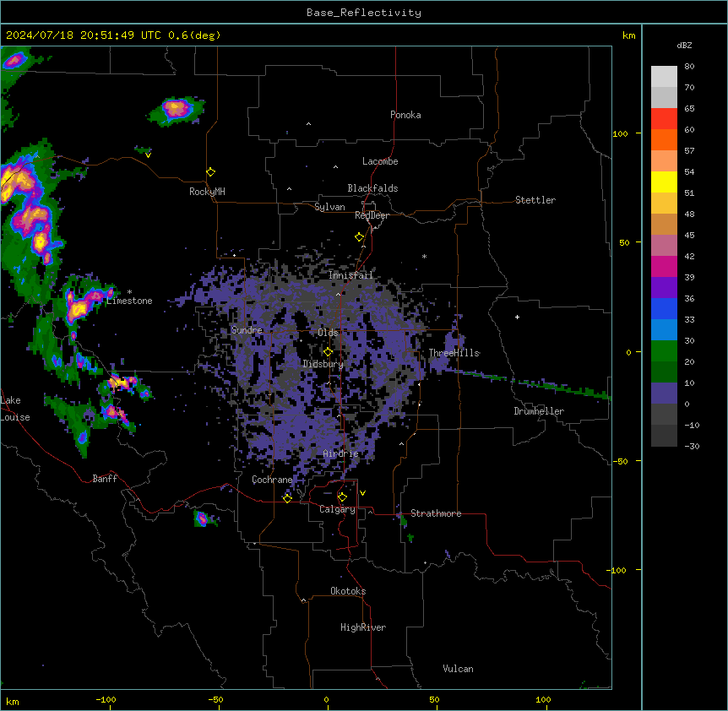The width and height of the screenshot is (728, 711).
Task: Click the purple 10 dBZ color swatch
Action: [x=664, y=393]
